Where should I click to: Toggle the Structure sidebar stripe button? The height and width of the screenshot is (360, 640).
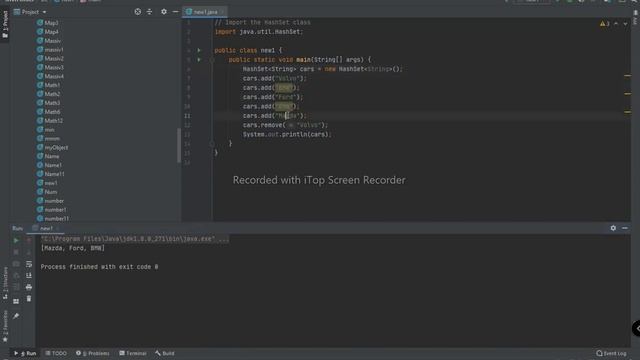[5, 284]
